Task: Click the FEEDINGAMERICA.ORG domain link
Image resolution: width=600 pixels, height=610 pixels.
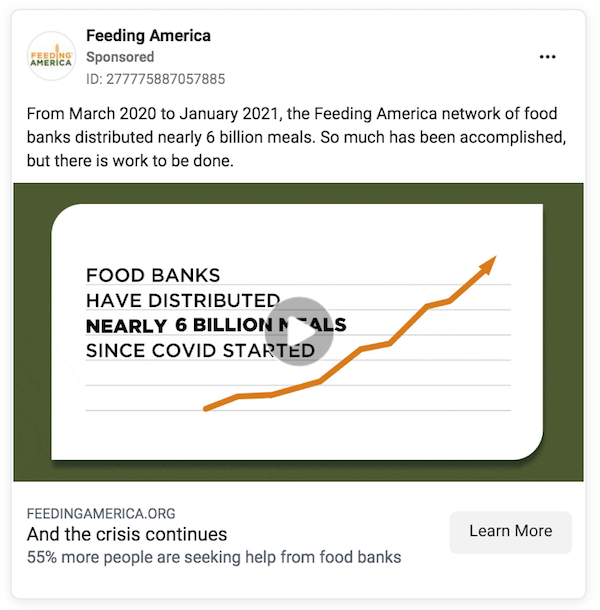Action: pyautogui.click(x=101, y=514)
